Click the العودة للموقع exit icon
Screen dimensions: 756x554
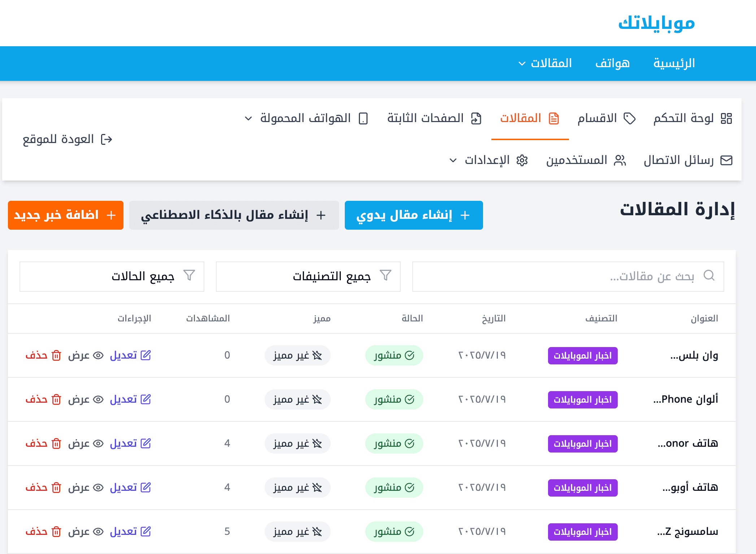[x=107, y=139]
